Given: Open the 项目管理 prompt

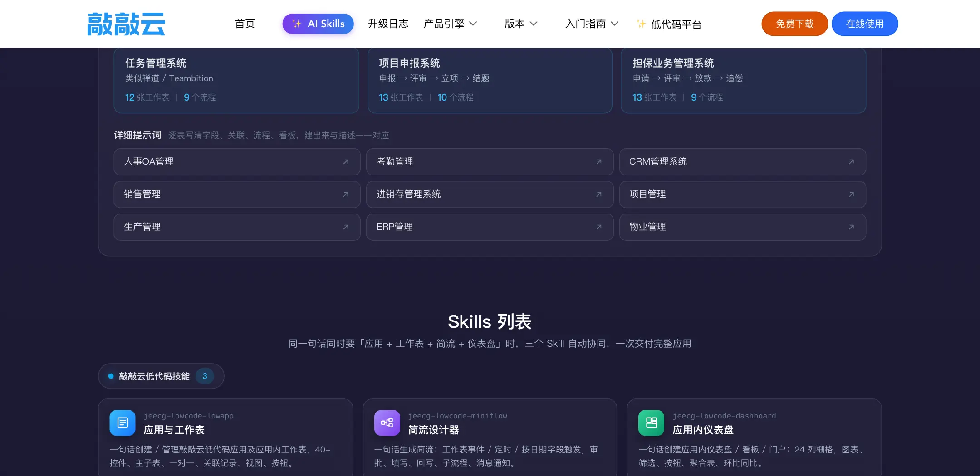Looking at the screenshot, I should coord(743,194).
